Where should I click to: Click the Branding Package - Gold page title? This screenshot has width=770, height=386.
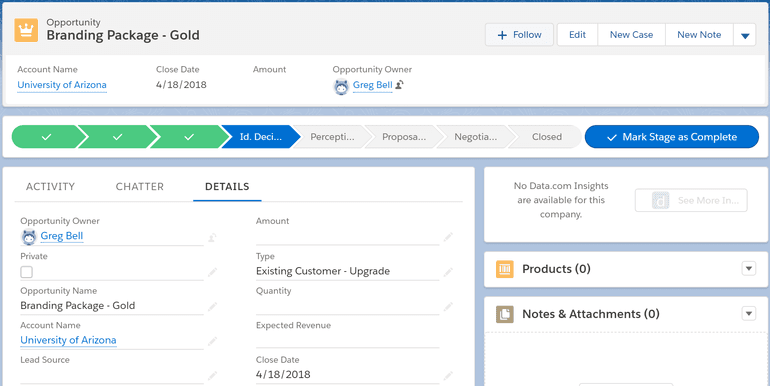click(123, 35)
